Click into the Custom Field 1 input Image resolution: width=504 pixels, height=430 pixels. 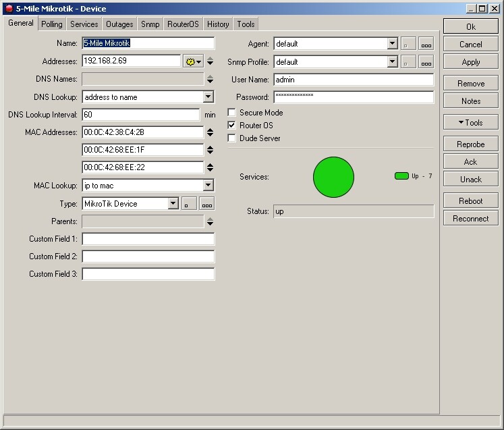tap(148, 239)
